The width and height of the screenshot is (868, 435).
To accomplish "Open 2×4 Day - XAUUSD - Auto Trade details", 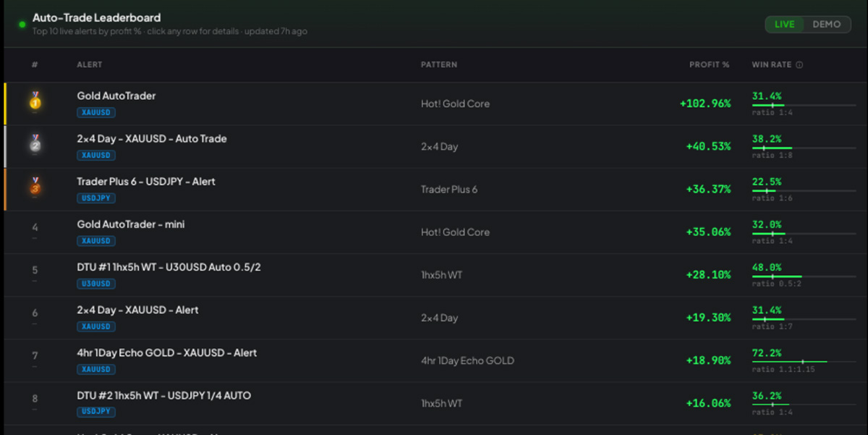I will (x=434, y=147).
